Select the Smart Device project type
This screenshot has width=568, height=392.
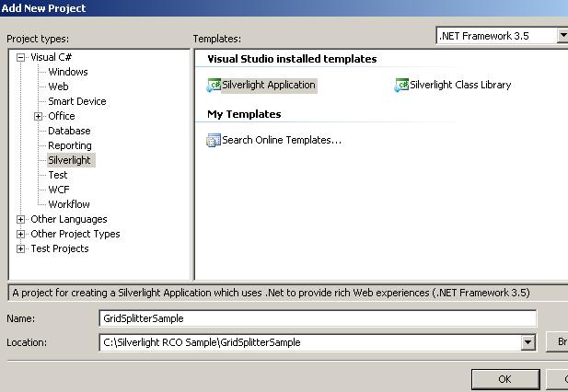pyautogui.click(x=77, y=101)
